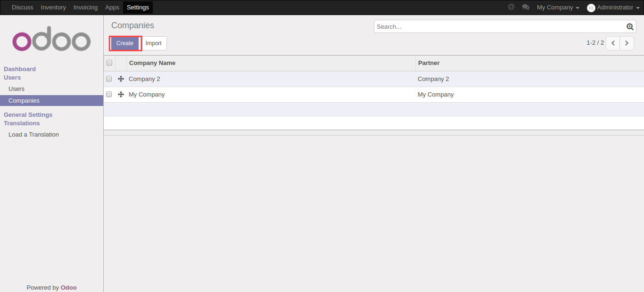This screenshot has height=292, width=644.
Task: Click into the Search input field
Action: pos(500,27)
